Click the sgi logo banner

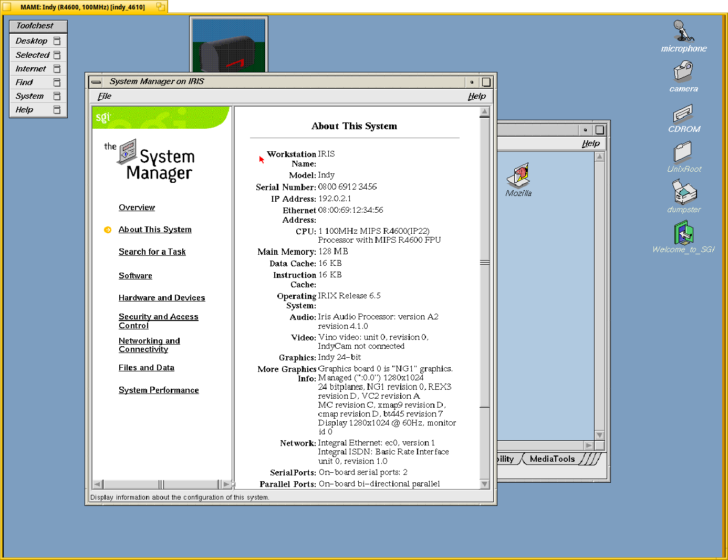pyautogui.click(x=161, y=117)
